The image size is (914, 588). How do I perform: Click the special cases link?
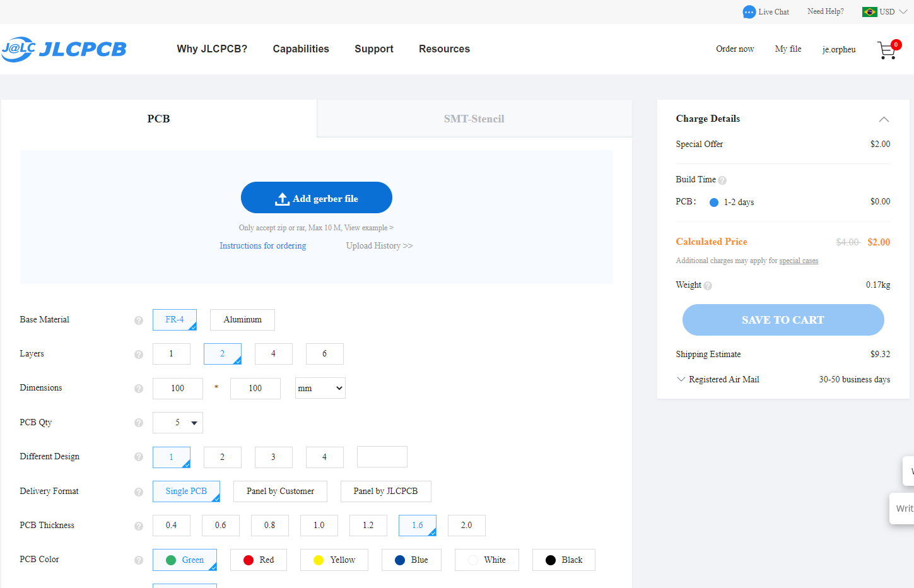tap(799, 261)
